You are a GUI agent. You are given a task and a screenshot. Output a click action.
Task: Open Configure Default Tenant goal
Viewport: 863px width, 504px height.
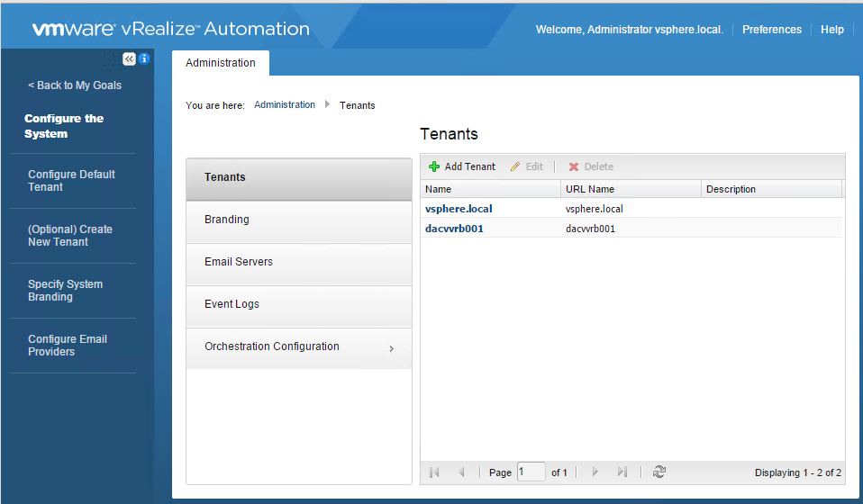(71, 180)
